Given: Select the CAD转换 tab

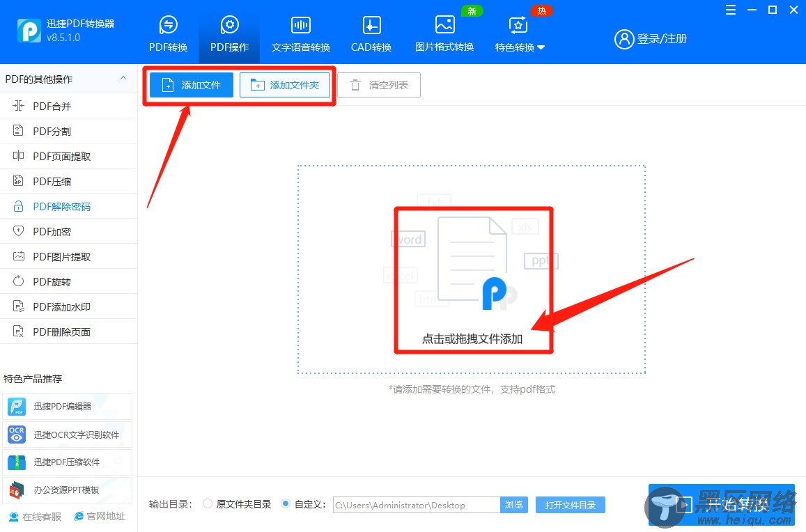Looking at the screenshot, I should click(371, 34).
